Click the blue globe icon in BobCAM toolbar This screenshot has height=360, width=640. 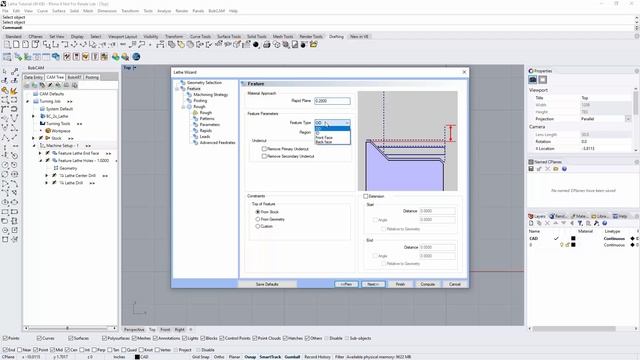pos(136,56)
